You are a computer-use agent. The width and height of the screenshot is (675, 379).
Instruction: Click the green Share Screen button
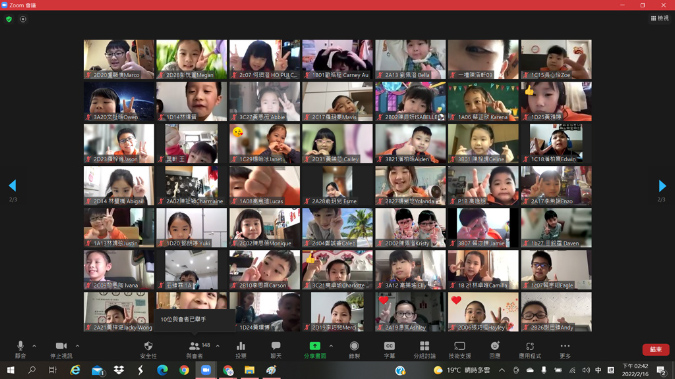coord(315,349)
